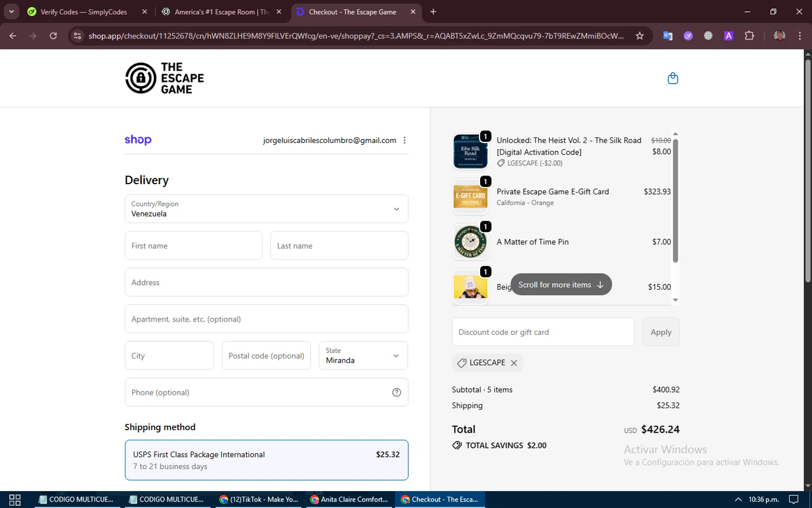
Task: Click the globe extension icon
Action: [708, 36]
